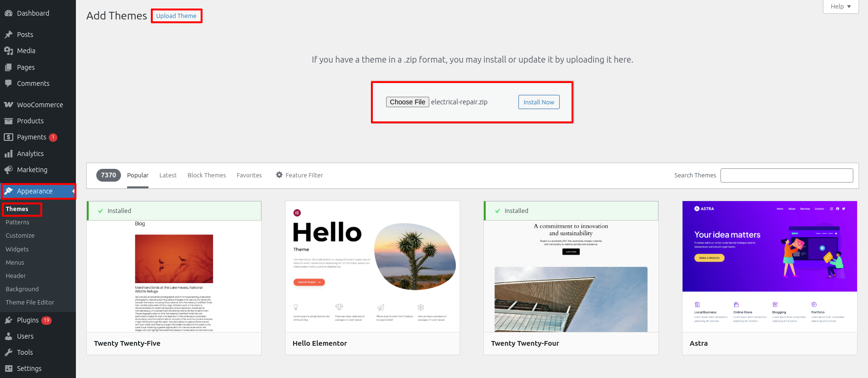Open the Header submenu item
Image resolution: width=868 pixels, height=378 pixels.
[16, 276]
